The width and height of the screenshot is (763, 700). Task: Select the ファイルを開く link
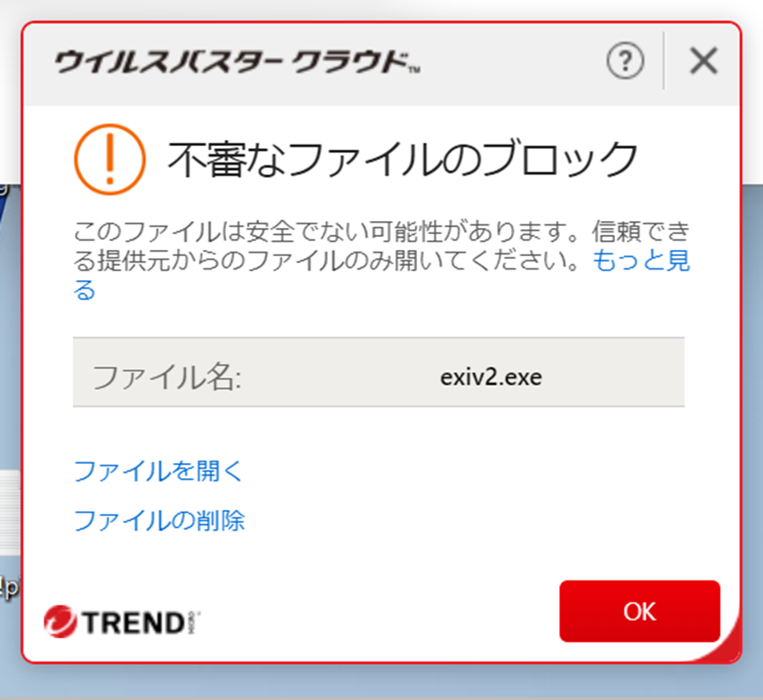158,471
